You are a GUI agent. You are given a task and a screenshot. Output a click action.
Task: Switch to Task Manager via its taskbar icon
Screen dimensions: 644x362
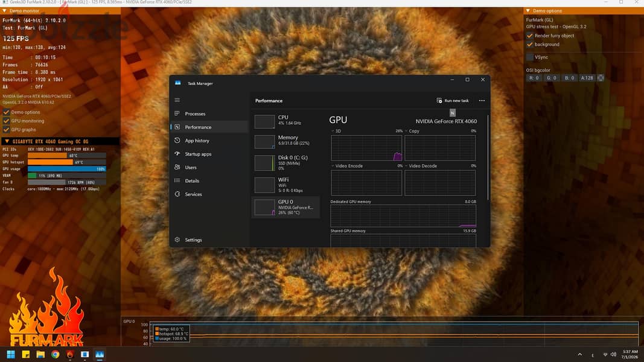pos(100,354)
